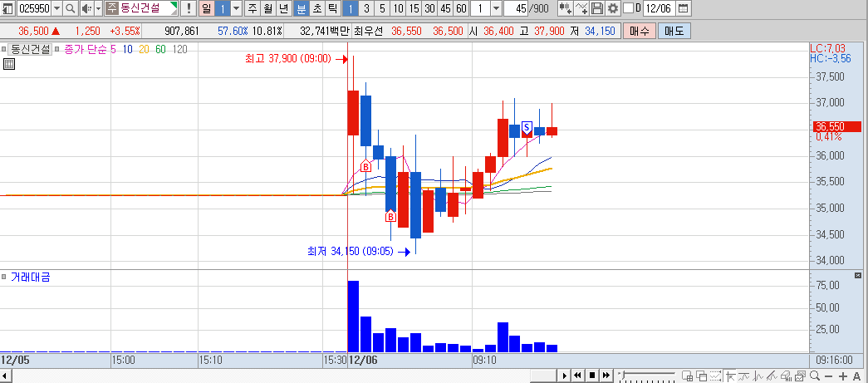Expand the stock code 025950 dropdown
The width and height of the screenshot is (868, 383).
(x=56, y=7)
